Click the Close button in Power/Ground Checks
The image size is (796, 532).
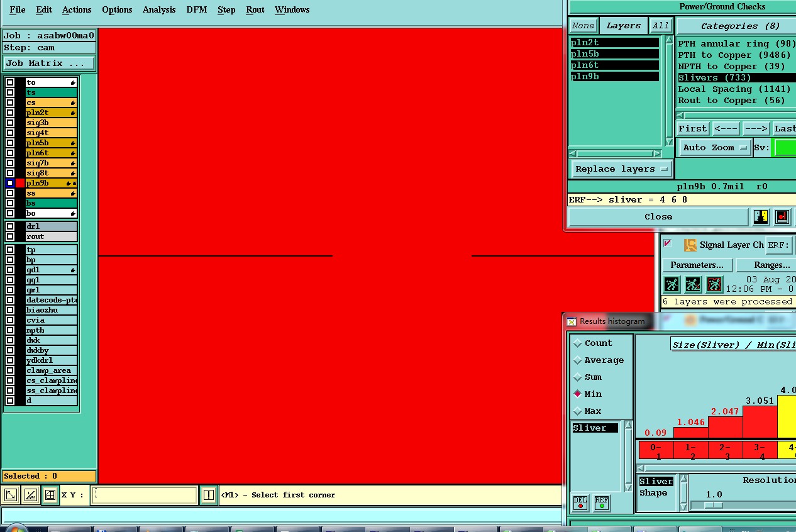pos(658,217)
